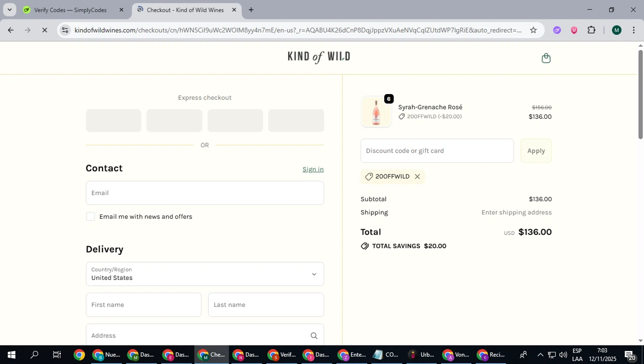View site information icon in address bar
644x364 pixels.
(x=65, y=30)
